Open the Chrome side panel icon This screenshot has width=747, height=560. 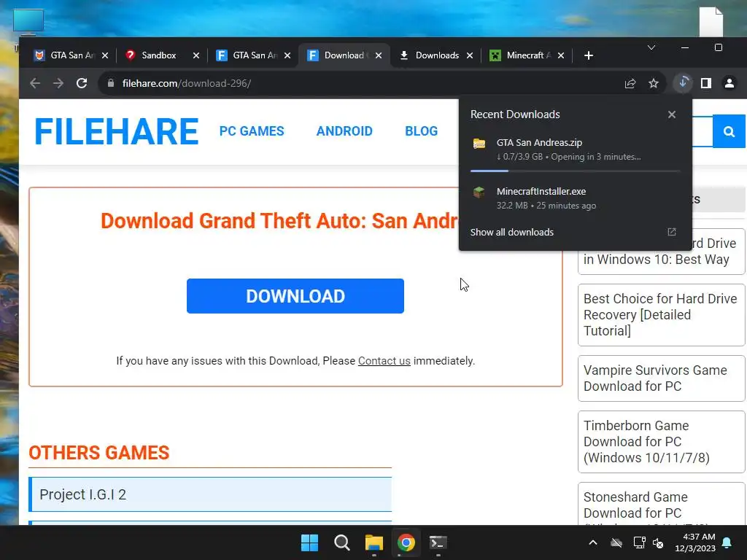[x=706, y=83]
